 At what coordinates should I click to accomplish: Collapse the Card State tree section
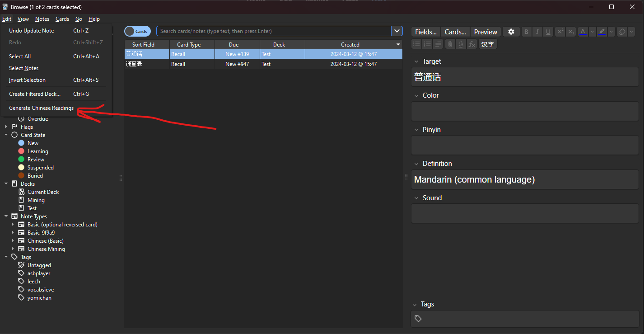tap(6, 135)
